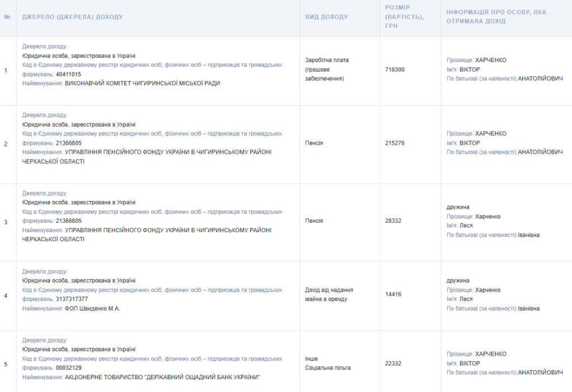Click the pension amount 215276
The height and width of the screenshot is (392, 572).
394,143
